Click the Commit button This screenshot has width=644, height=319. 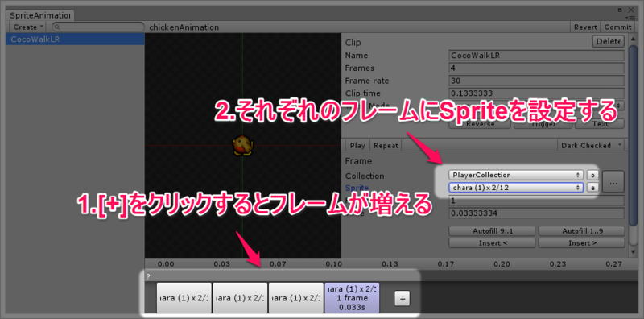coord(617,27)
